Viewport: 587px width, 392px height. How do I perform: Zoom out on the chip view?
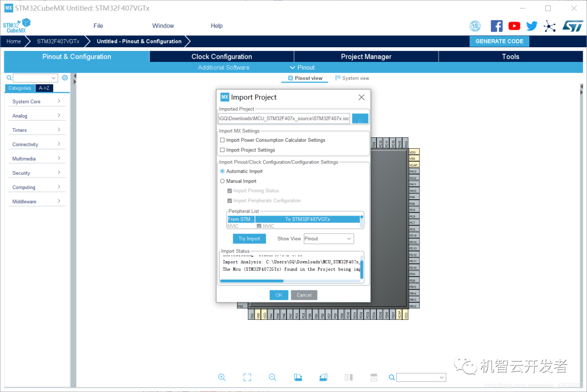click(x=272, y=377)
